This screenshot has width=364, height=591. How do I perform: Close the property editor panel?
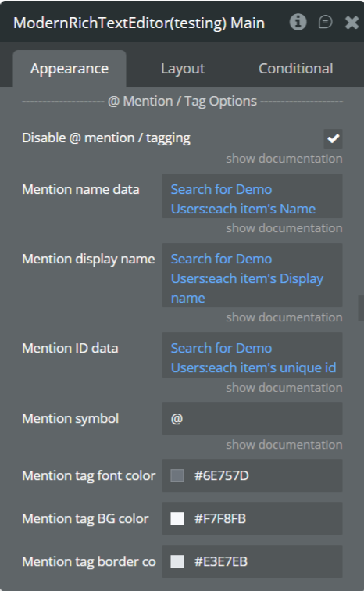[352, 23]
